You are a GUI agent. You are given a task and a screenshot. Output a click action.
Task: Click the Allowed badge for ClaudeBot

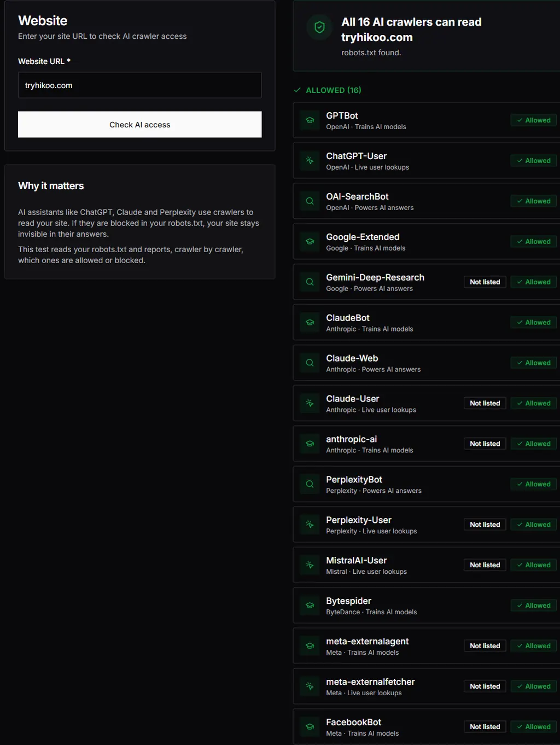coord(534,323)
